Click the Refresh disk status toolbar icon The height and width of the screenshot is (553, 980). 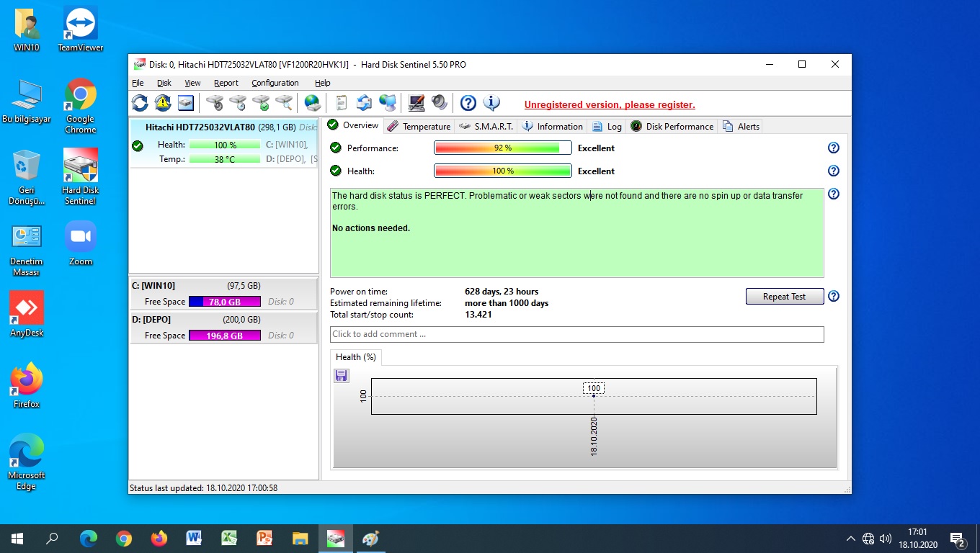tap(140, 103)
